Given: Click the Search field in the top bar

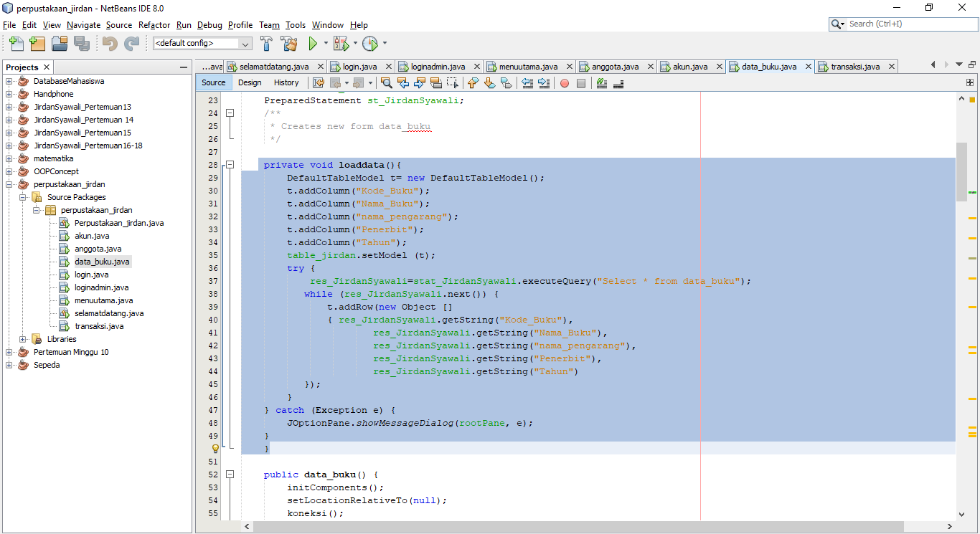Looking at the screenshot, I should (903, 23).
